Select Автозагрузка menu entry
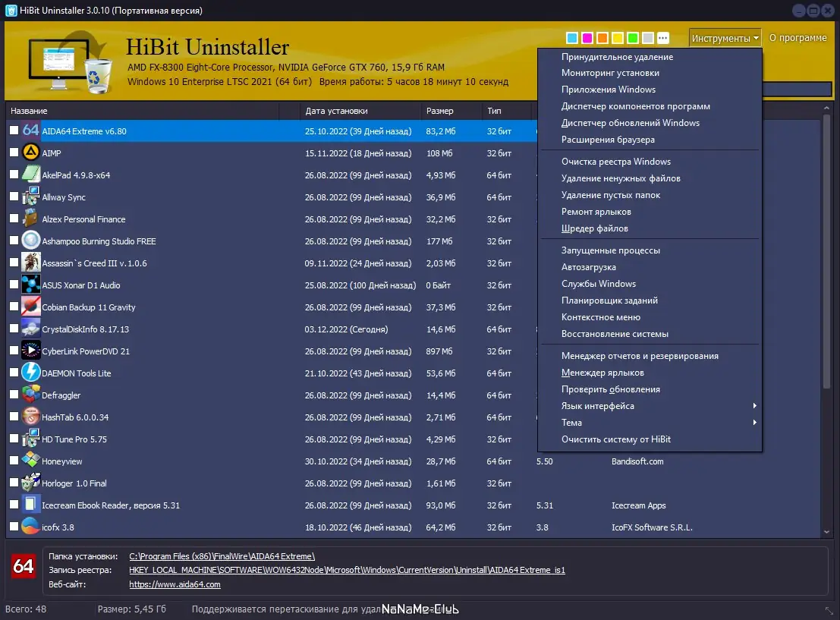Viewport: 840px width, 620px height. [650, 267]
